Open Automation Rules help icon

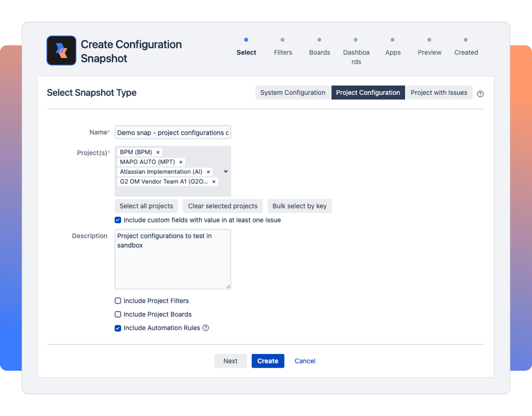(205, 328)
